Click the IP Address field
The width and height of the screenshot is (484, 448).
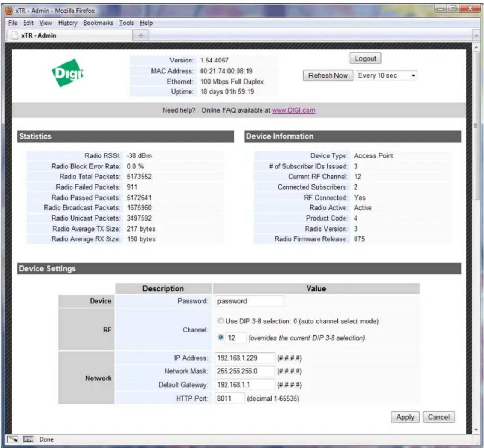click(x=245, y=358)
